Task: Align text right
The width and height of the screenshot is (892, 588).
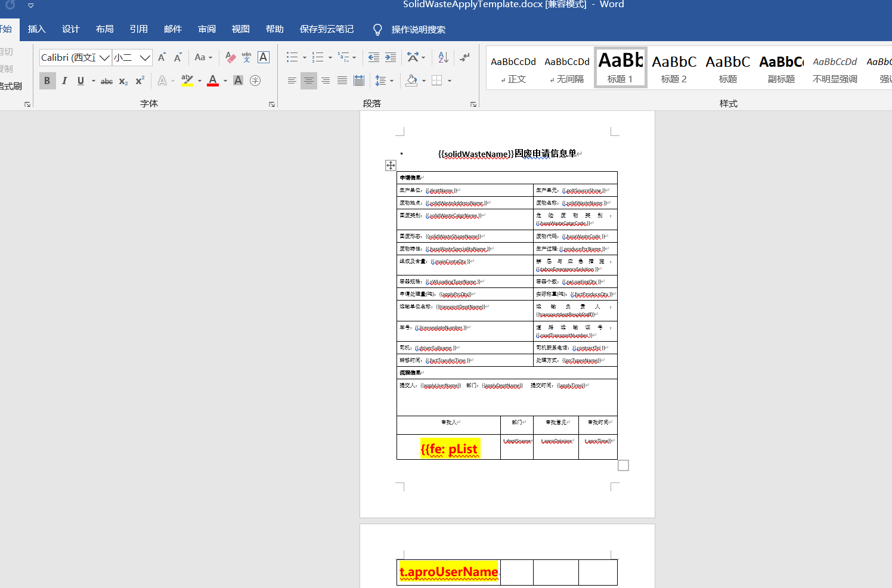Action: [x=326, y=81]
